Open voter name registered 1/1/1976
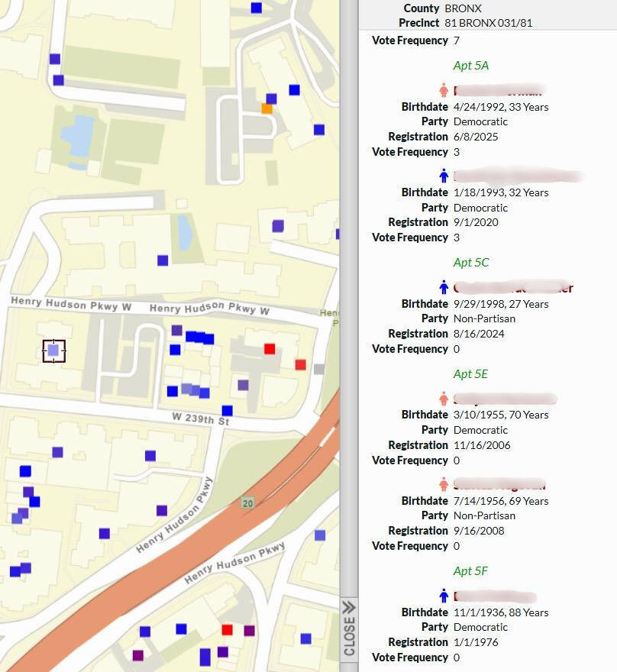Image resolution: width=617 pixels, height=672 pixels. tap(496, 596)
